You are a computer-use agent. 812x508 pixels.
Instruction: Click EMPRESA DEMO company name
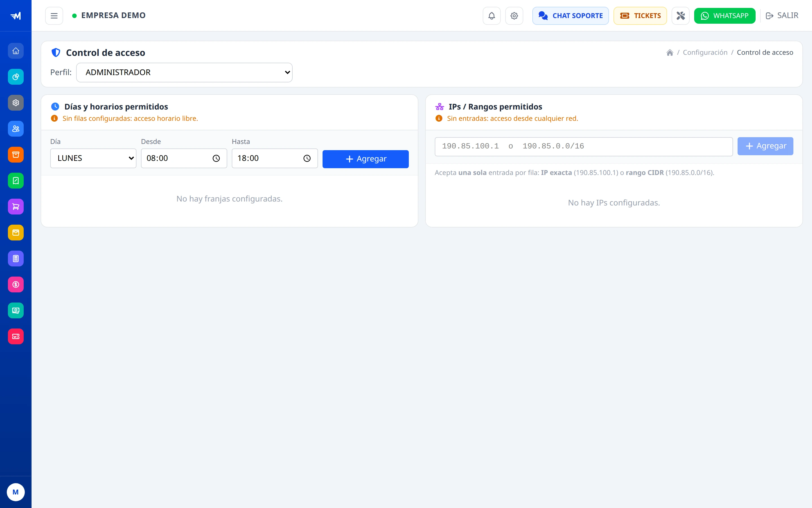point(113,16)
